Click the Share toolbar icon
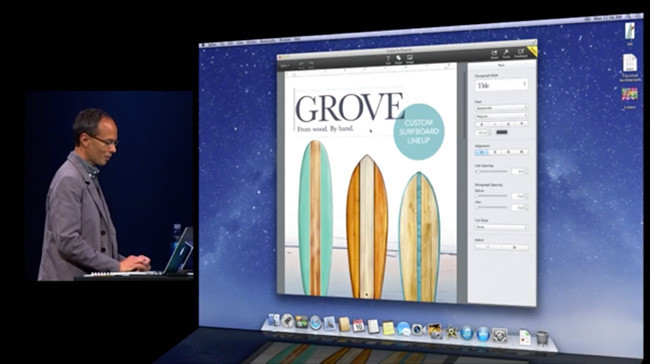 pos(494,54)
